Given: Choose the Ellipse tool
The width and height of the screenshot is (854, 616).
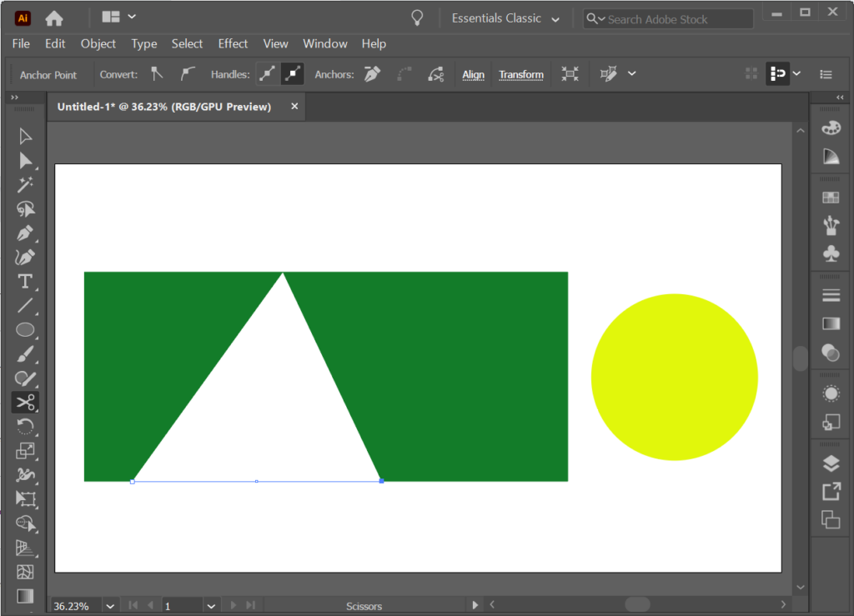Looking at the screenshot, I should (25, 330).
